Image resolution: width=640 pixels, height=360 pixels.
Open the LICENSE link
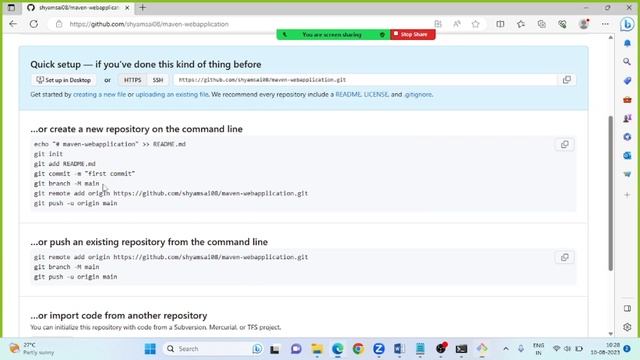coord(376,94)
